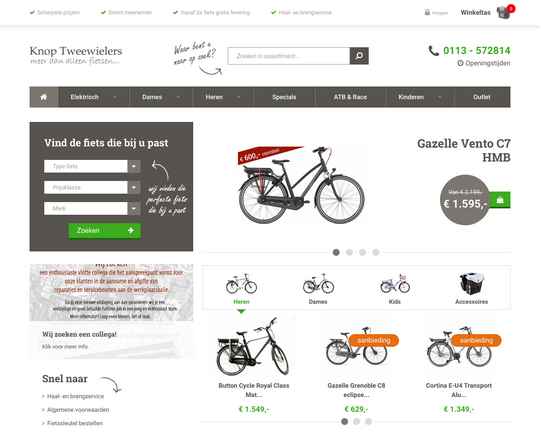The width and height of the screenshot is (540, 432).
Task: Select the second banner slide dot
Action: click(349, 253)
